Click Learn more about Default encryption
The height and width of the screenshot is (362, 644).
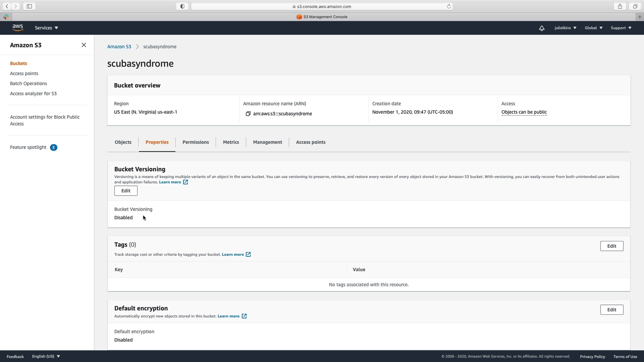click(228, 316)
